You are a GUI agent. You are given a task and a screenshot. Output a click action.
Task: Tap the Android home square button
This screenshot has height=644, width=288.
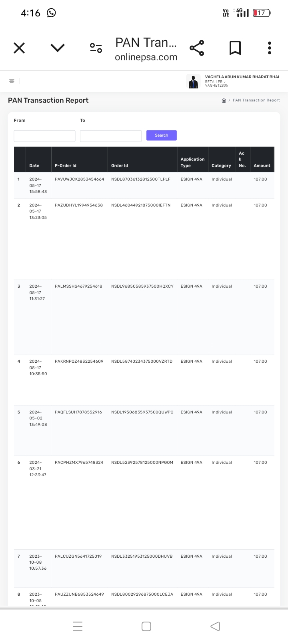(x=146, y=626)
